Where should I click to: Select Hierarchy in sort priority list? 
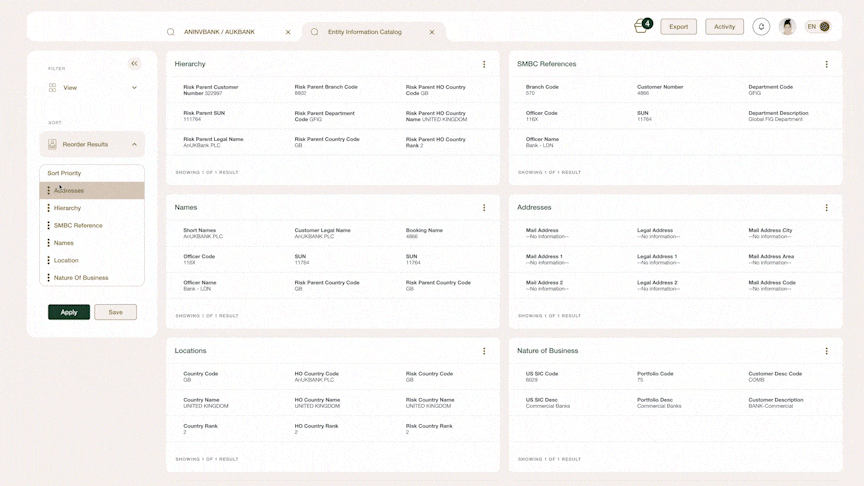[92, 208]
